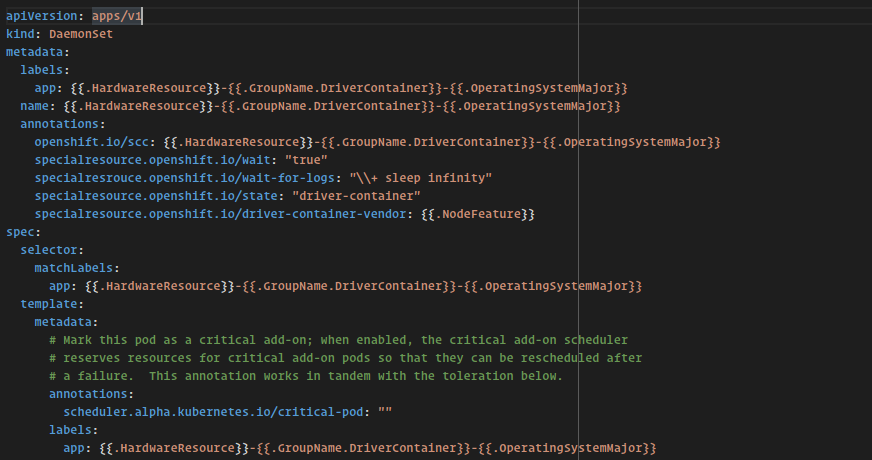Click the scheduler.alpha.kubernetes.io/critical-pod key
872x460 pixels.
click(214, 412)
